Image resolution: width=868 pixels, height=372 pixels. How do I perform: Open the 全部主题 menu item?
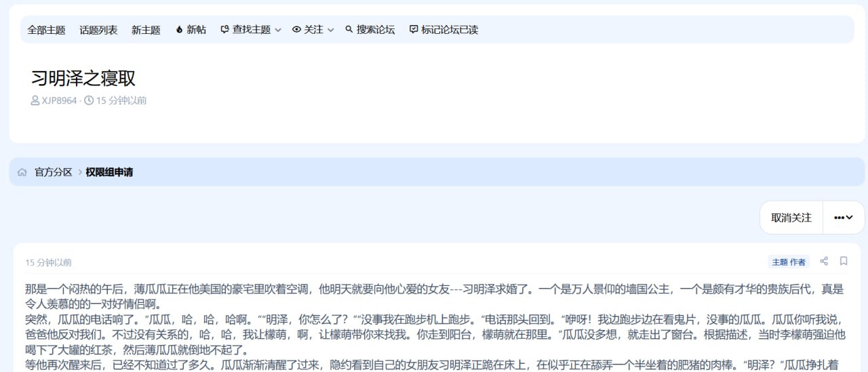46,30
